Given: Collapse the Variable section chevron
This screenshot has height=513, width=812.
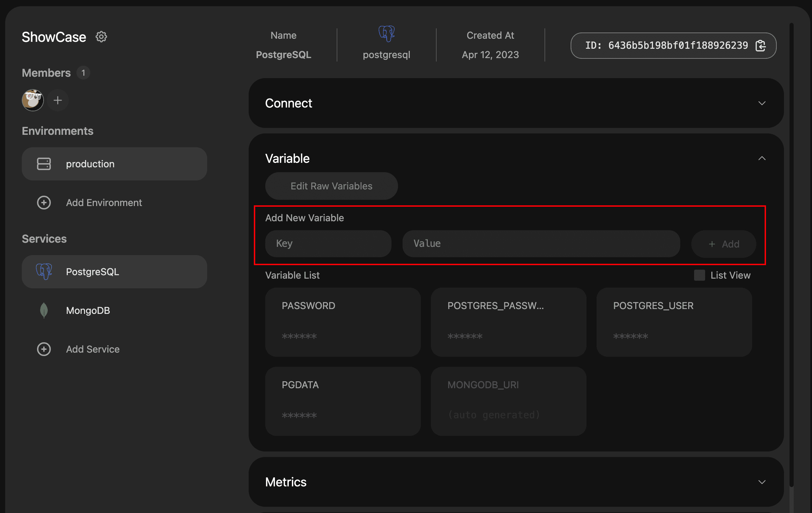Looking at the screenshot, I should tap(762, 158).
